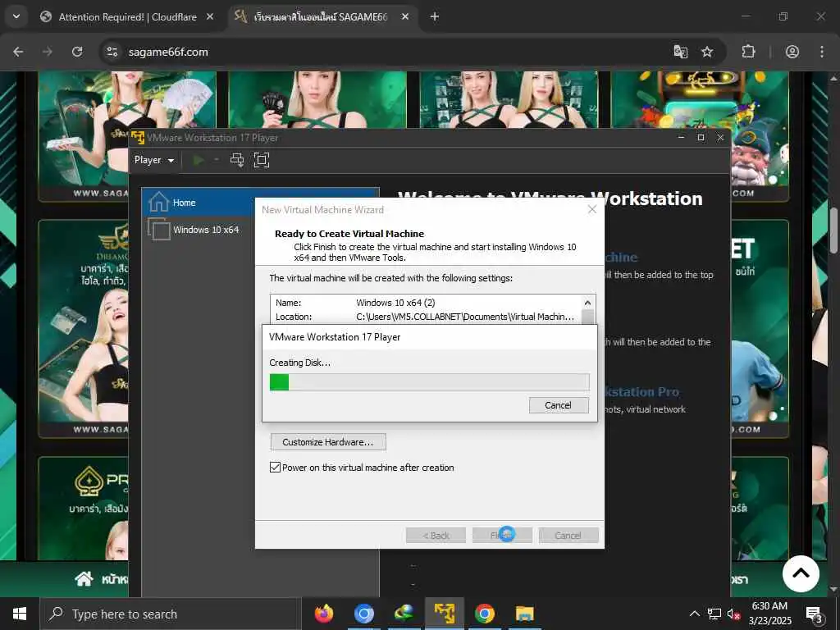Click the muted volume tray icon

coord(733,614)
